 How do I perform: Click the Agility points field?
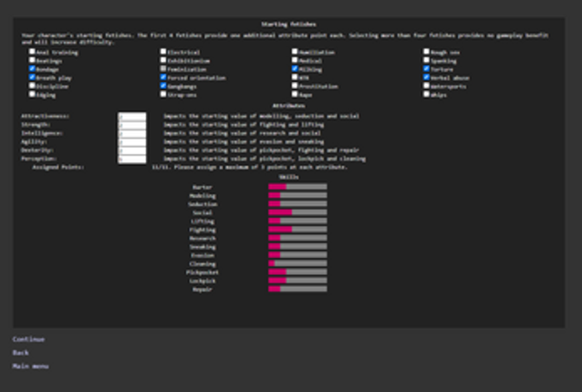[132, 142]
